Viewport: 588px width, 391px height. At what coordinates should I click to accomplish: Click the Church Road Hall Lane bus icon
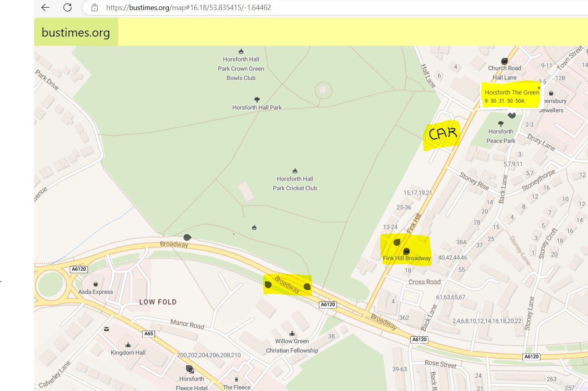(504, 61)
